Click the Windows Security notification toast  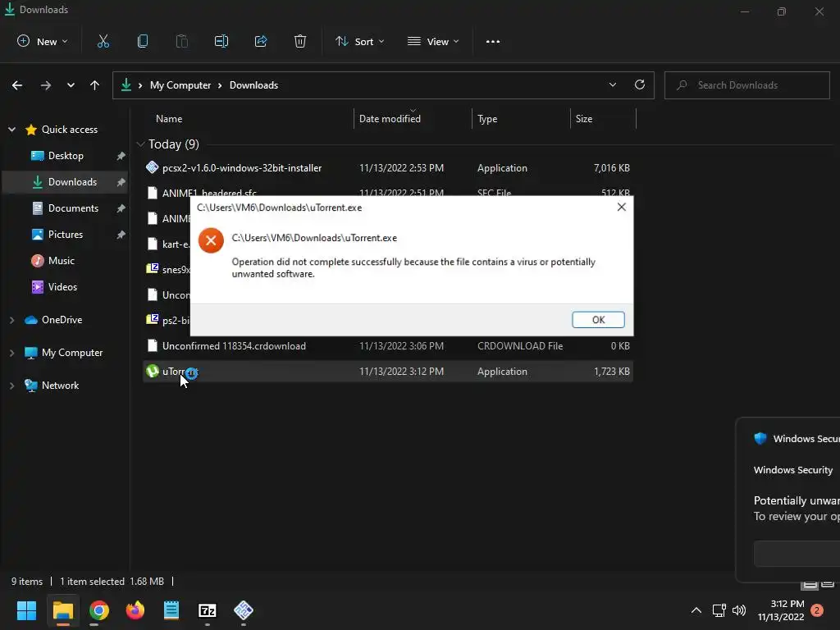788,500
